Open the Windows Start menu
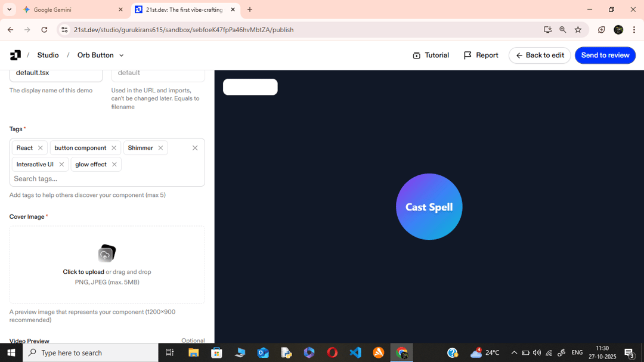 pos(11,352)
